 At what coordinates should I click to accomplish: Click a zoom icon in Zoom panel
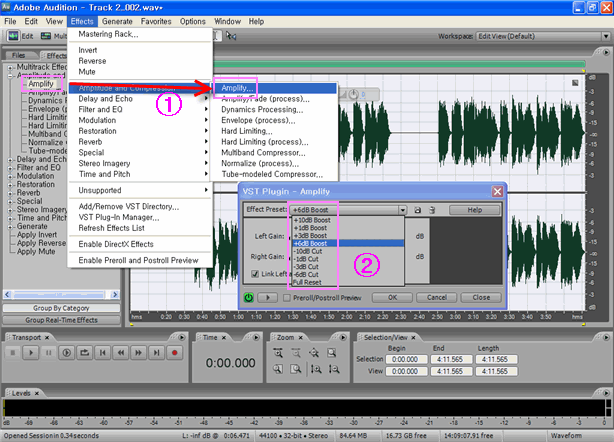(x=277, y=352)
